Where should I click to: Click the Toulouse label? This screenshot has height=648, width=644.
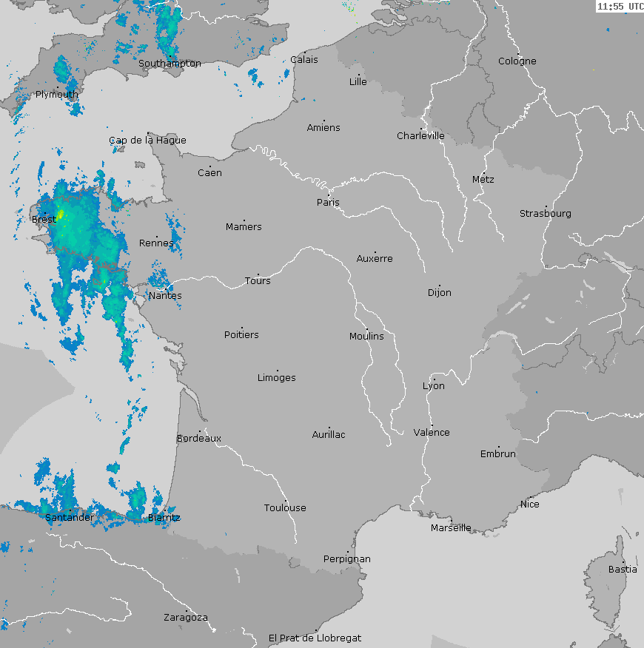coord(285,507)
